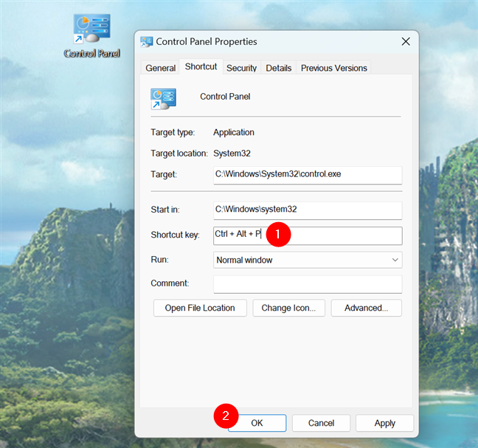Click the 'Application' target type value
This screenshot has height=448, width=478.
pos(234,132)
